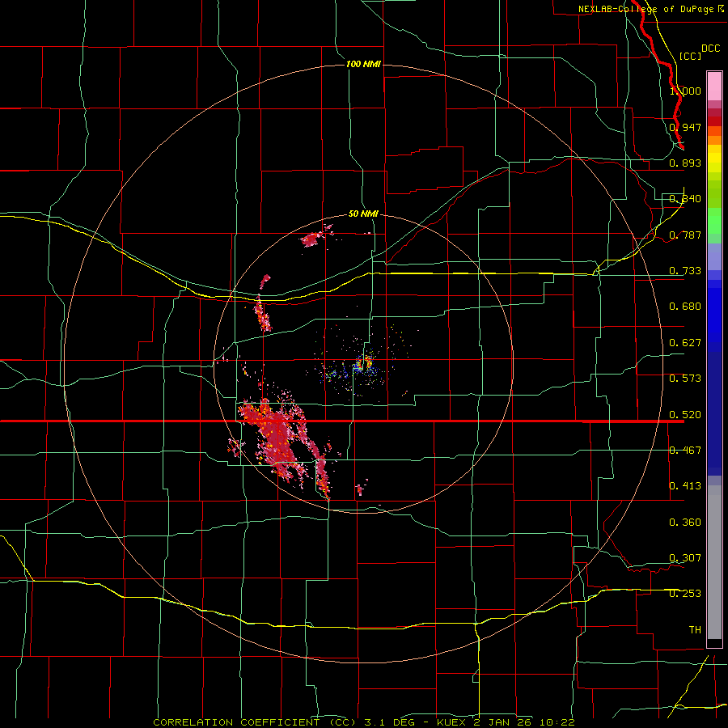728x728 pixels.
Task: Select the 0.627 legend value
Action: pos(685,343)
